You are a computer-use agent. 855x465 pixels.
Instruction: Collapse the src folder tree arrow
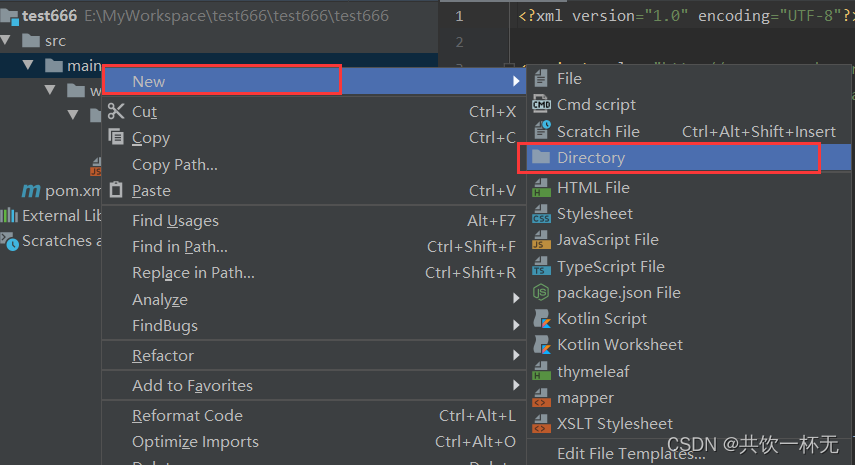click(6, 40)
